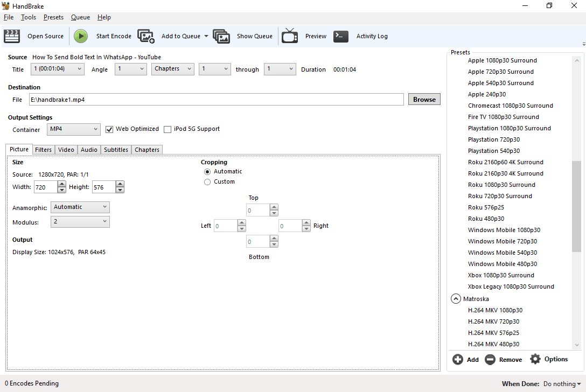Open the Anamorphic dropdown
This screenshot has width=586, height=392.
[80, 207]
